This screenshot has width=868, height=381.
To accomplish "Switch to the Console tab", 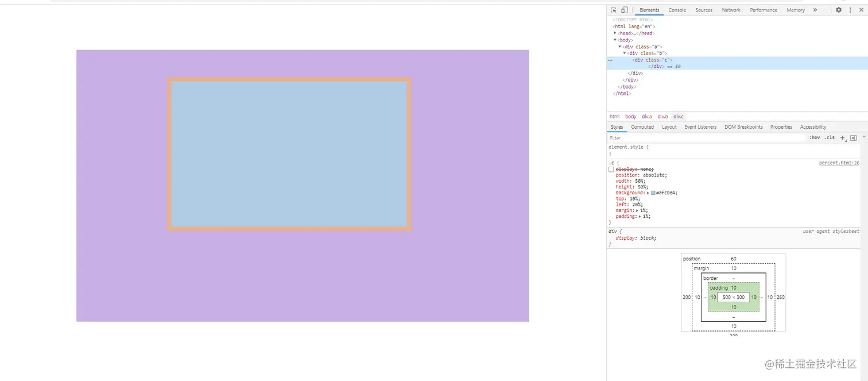I will point(677,10).
